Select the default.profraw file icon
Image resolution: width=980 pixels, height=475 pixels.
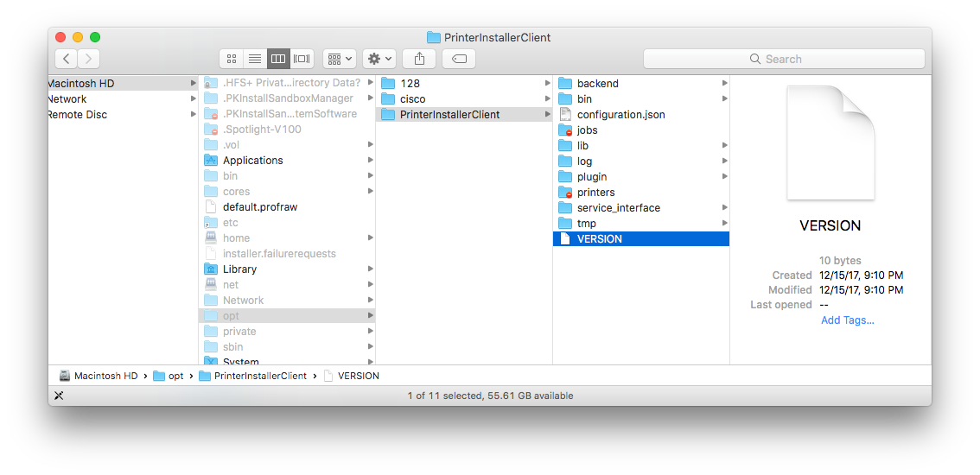click(x=211, y=207)
